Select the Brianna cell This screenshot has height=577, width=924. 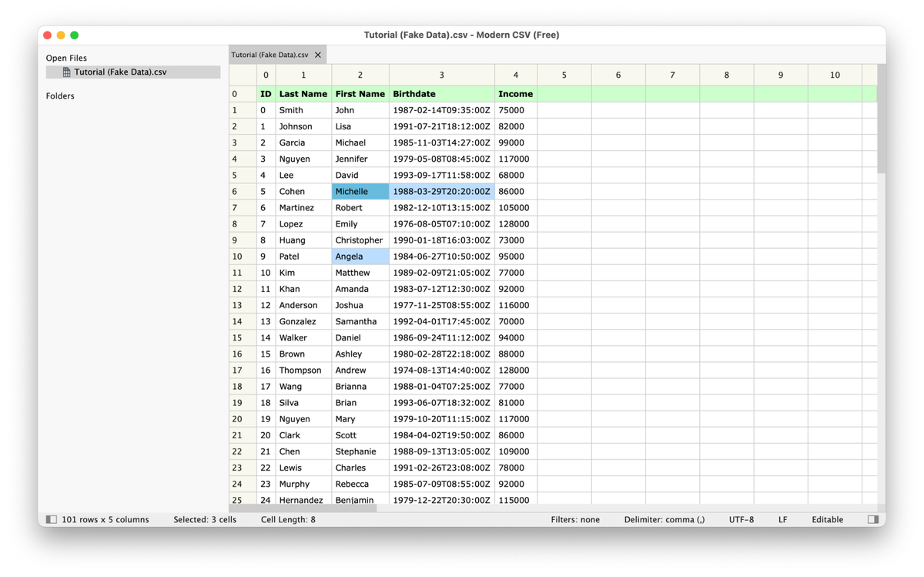360,387
